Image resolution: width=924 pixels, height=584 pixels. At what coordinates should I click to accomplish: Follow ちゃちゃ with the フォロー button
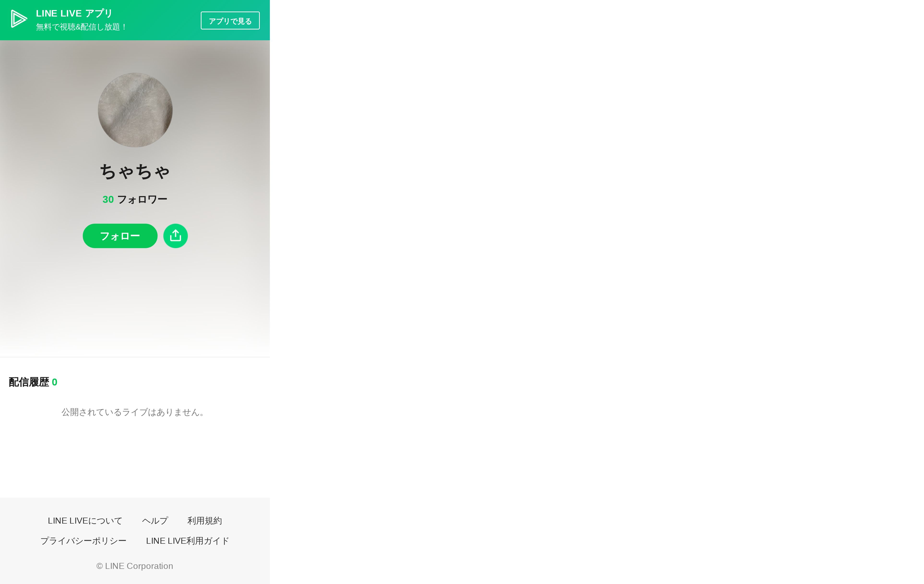tap(120, 236)
